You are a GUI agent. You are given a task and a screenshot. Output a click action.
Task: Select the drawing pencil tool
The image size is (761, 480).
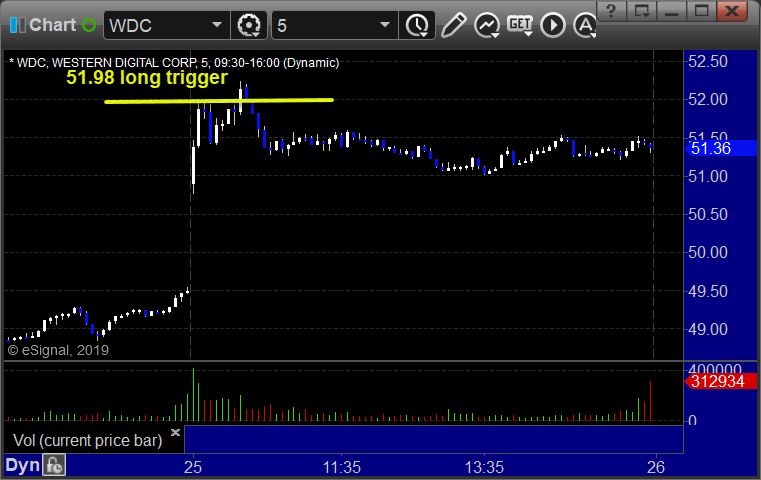(x=453, y=25)
